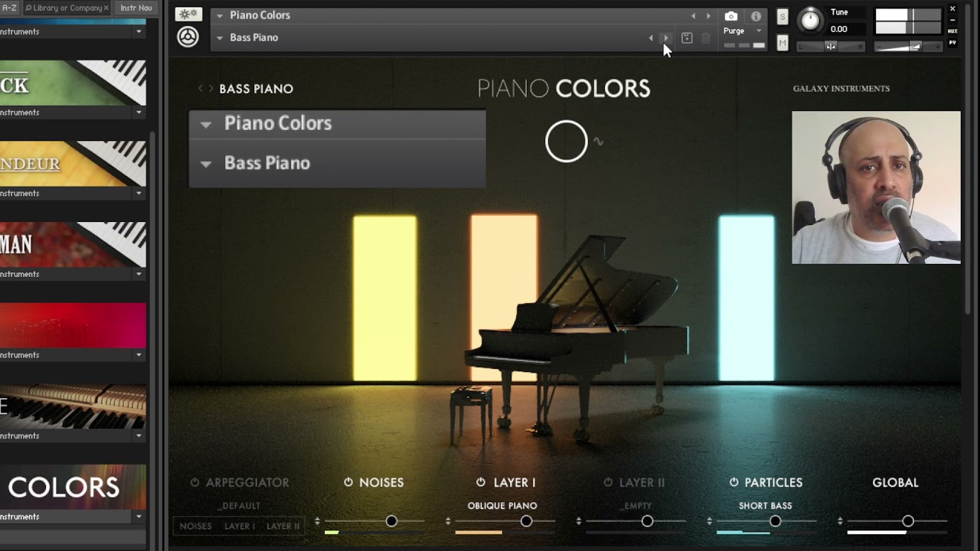Image resolution: width=980 pixels, height=551 pixels.
Task: Delete the snapshot with the trash icon
Action: point(706,38)
